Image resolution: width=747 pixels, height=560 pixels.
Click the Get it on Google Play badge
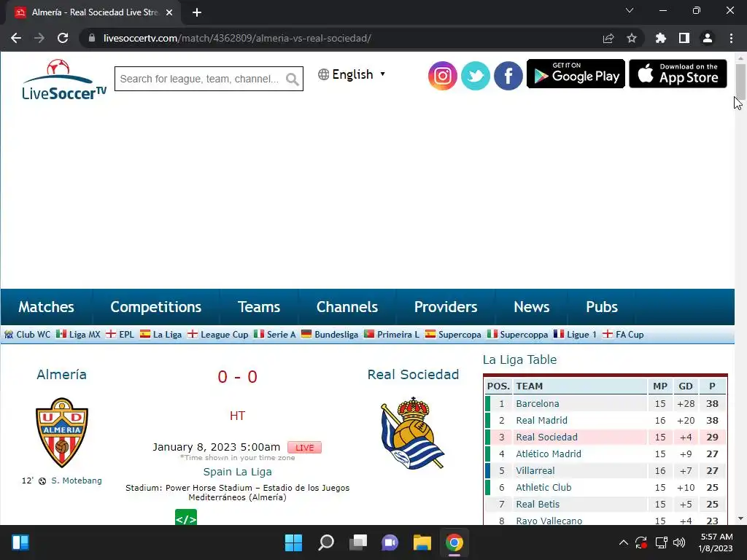576,74
